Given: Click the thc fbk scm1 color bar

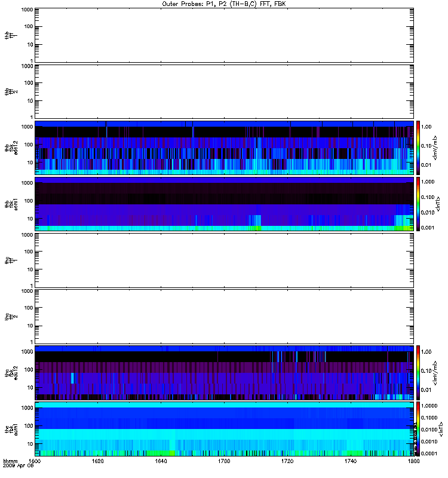Looking at the screenshot, I should point(418,429).
